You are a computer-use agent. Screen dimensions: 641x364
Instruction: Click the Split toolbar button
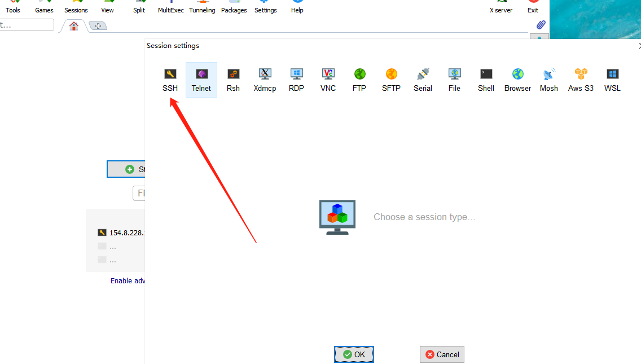point(139,7)
